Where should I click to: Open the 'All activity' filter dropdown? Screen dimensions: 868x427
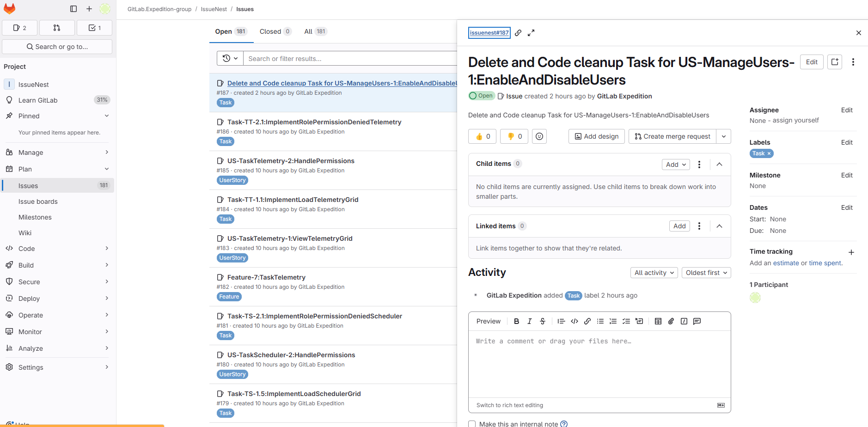click(654, 273)
